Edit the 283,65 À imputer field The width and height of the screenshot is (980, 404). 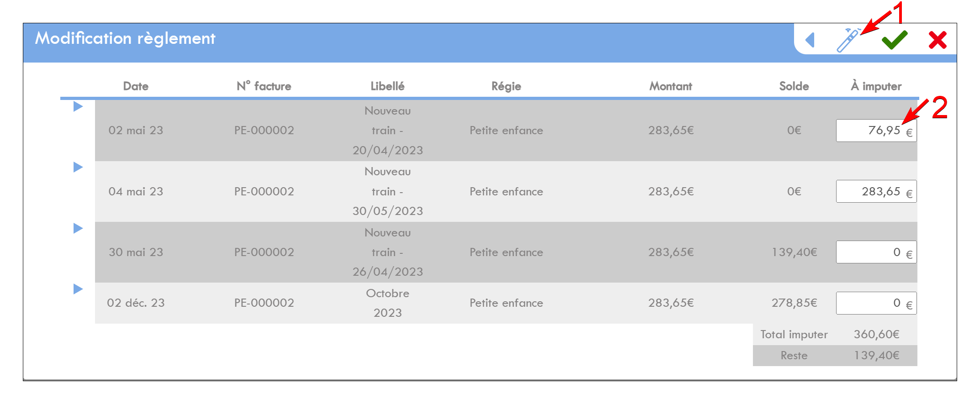[x=876, y=191]
